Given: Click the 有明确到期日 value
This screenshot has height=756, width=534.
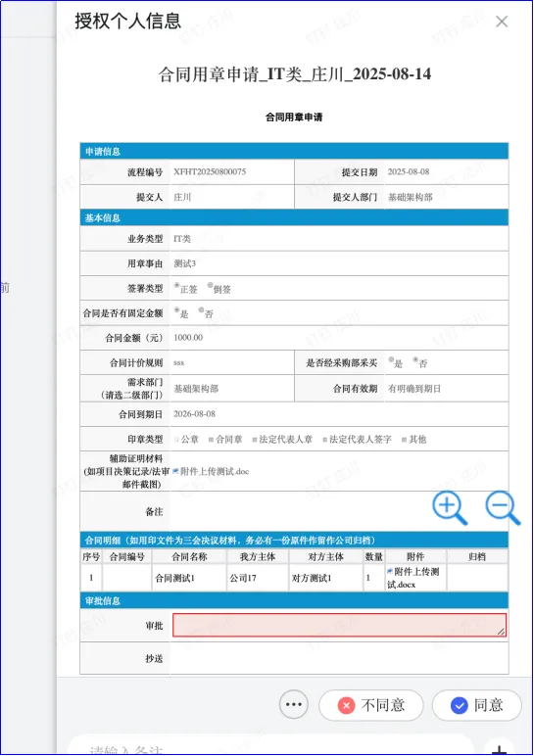Looking at the screenshot, I should coord(414,389).
